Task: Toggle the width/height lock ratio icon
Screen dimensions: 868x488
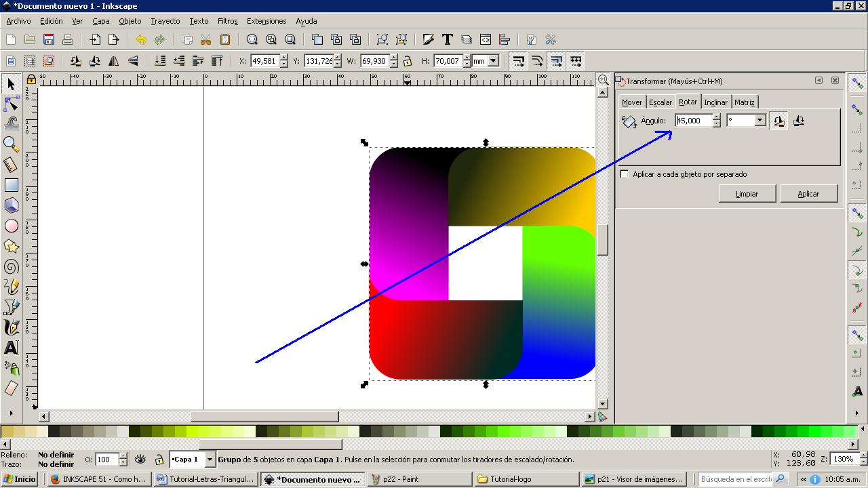Action: (407, 61)
